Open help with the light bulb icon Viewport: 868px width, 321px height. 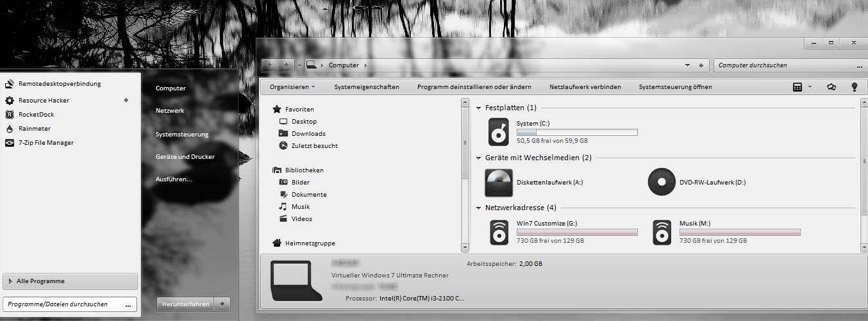(x=854, y=87)
